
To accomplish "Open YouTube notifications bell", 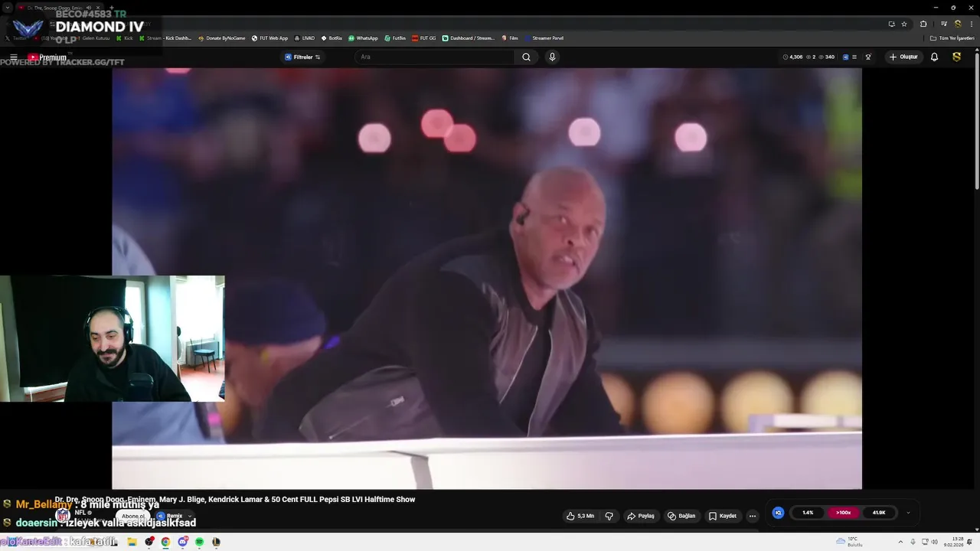I will (x=934, y=57).
